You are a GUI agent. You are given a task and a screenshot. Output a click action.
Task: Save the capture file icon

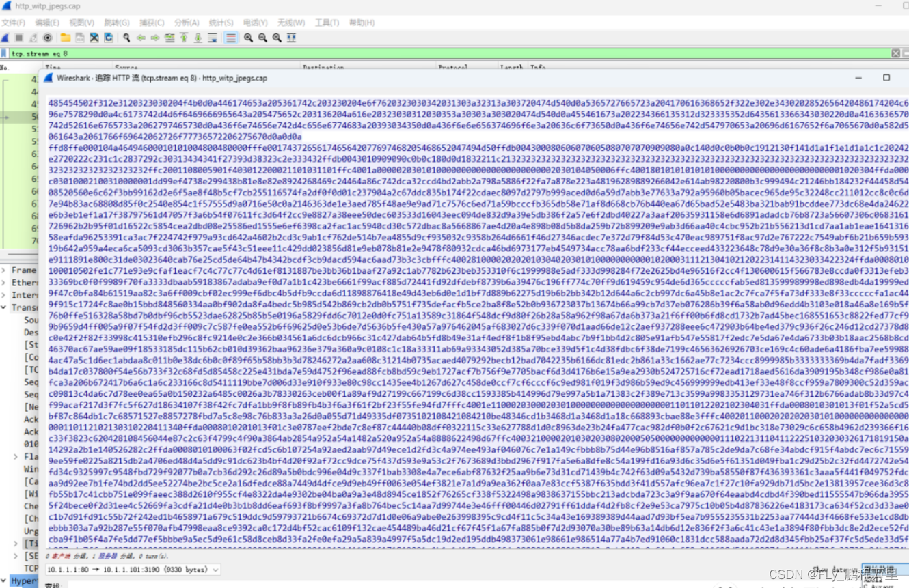click(80, 38)
